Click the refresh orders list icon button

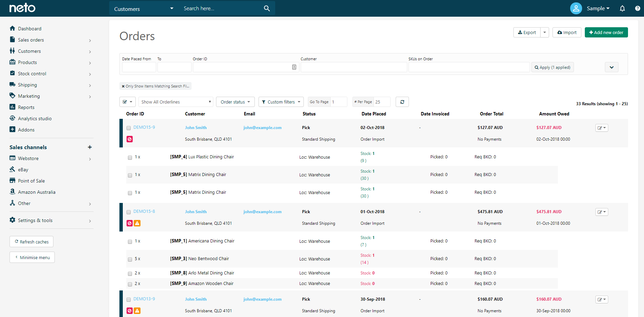[402, 102]
